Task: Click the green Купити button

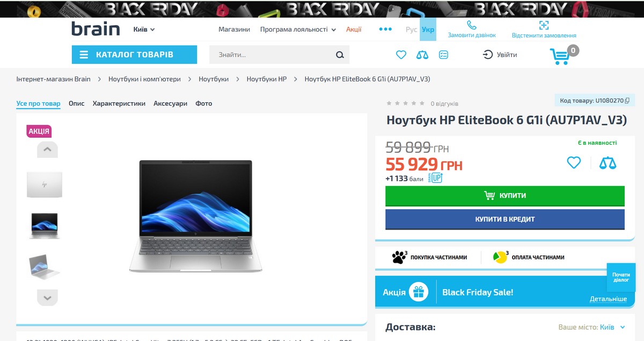Action: [x=505, y=196]
